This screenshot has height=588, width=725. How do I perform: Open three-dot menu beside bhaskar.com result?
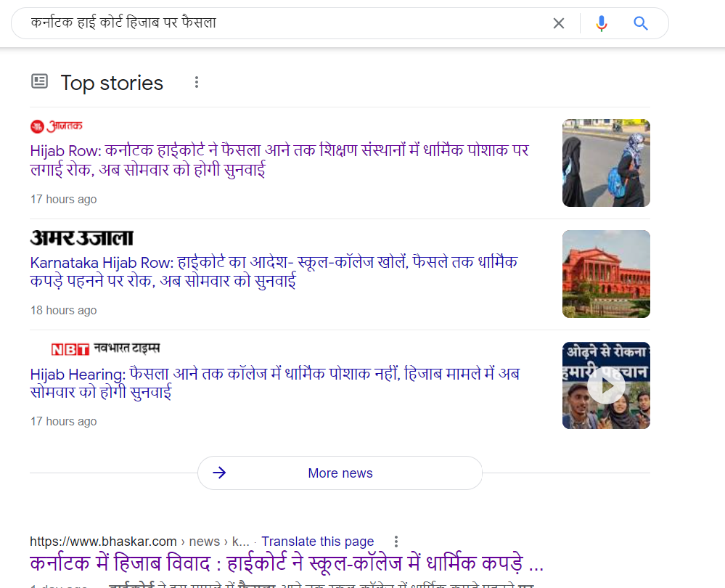pos(396,542)
